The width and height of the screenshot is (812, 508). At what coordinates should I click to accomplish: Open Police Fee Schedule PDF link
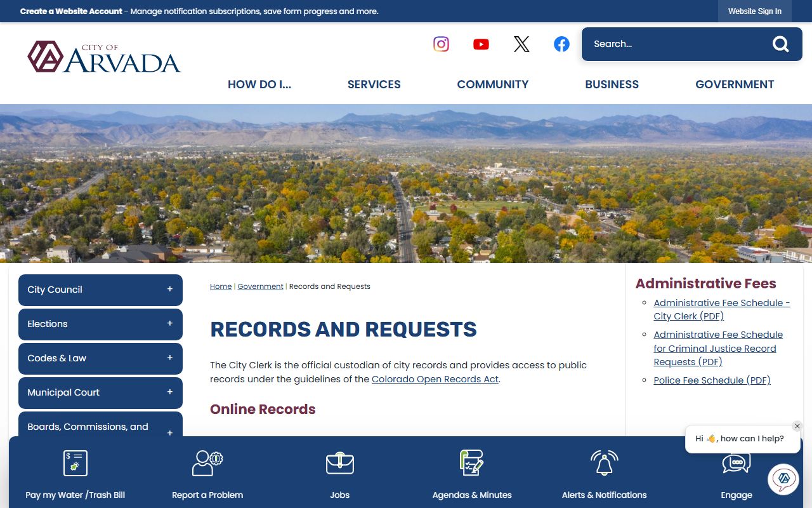(x=712, y=380)
